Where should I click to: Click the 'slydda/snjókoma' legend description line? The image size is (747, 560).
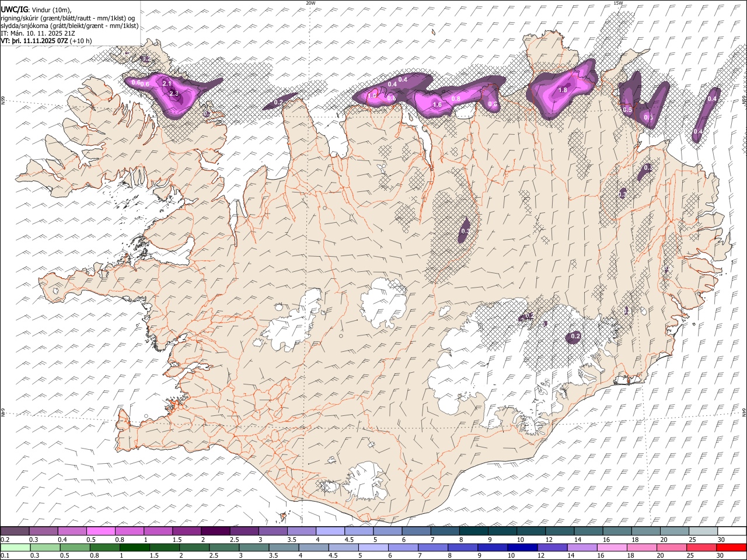(69, 26)
